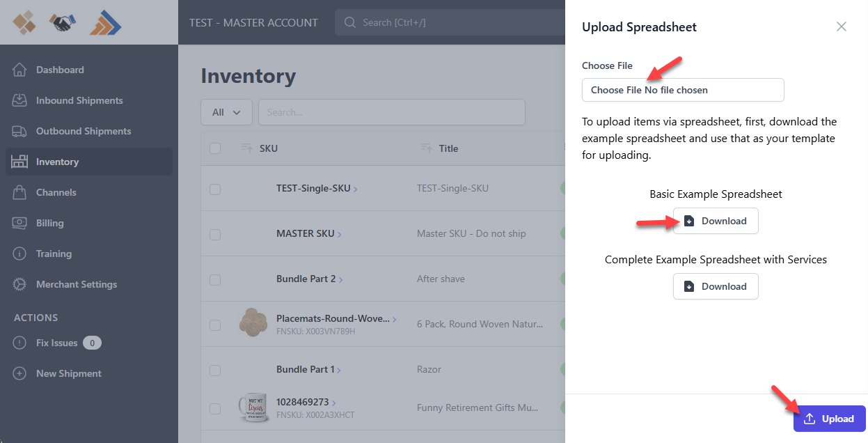Check the TEST-Single-SKU row checkbox
868x443 pixels.
pyautogui.click(x=215, y=189)
